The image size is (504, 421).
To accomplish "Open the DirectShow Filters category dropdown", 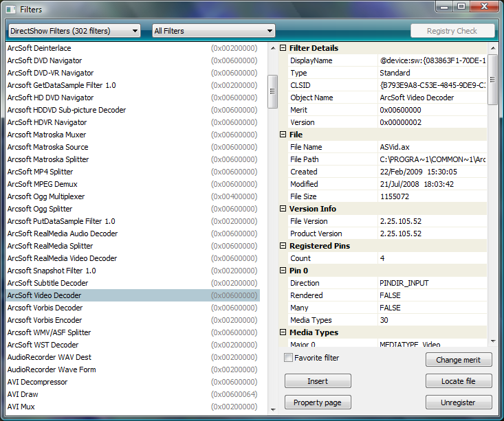I will [74, 31].
